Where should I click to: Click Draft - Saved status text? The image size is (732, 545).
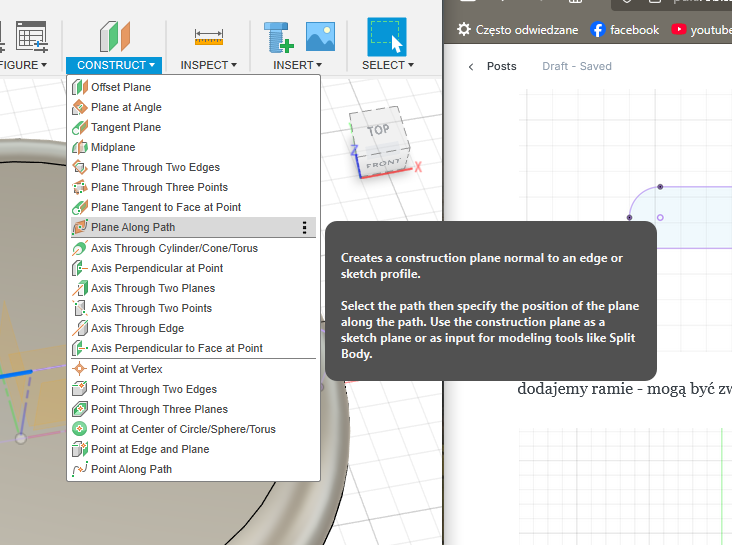(x=577, y=66)
